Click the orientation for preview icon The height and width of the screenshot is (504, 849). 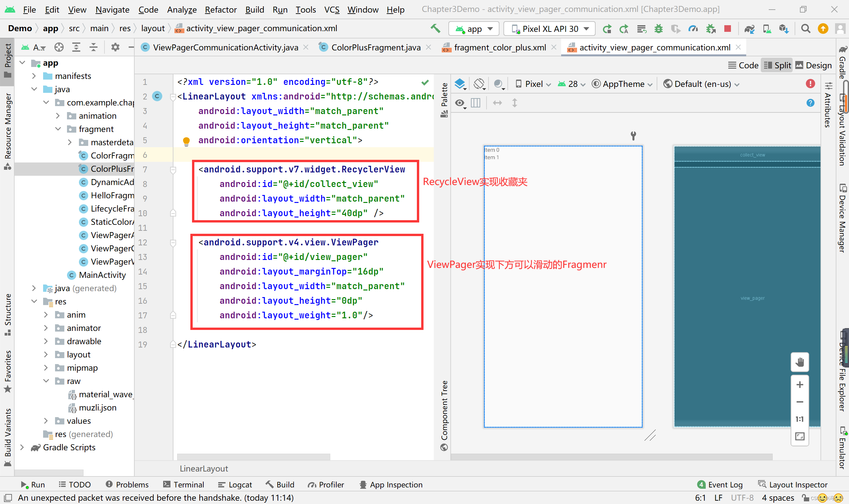click(479, 84)
